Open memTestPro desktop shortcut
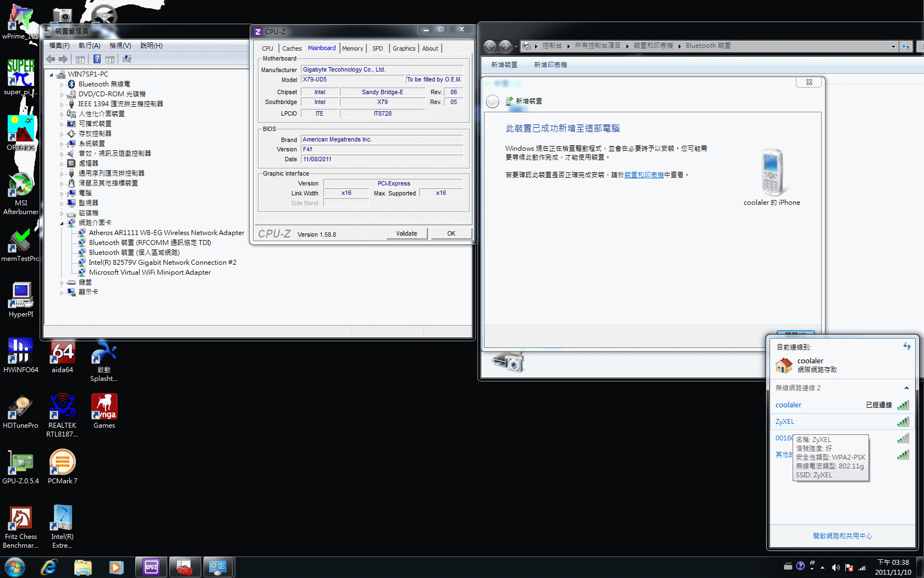924x578 pixels. [20, 246]
